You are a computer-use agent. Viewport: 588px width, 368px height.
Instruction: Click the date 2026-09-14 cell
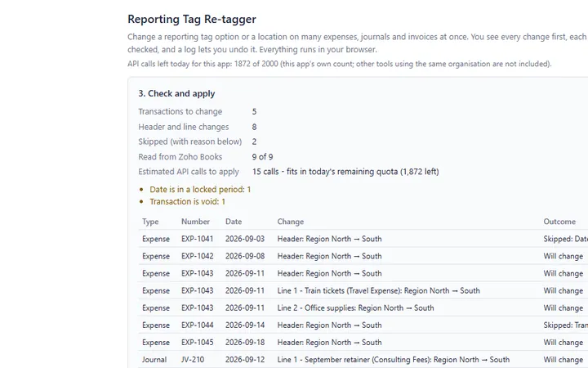point(245,325)
